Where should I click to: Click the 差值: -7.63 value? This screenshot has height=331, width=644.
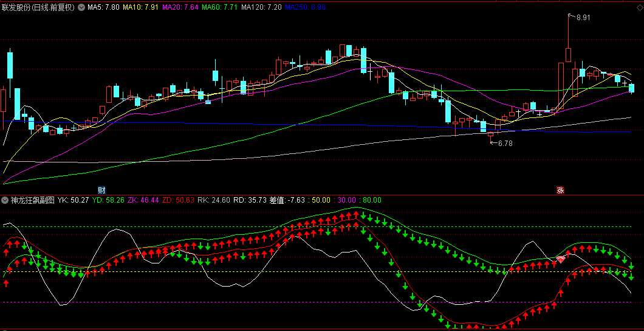click(287, 200)
